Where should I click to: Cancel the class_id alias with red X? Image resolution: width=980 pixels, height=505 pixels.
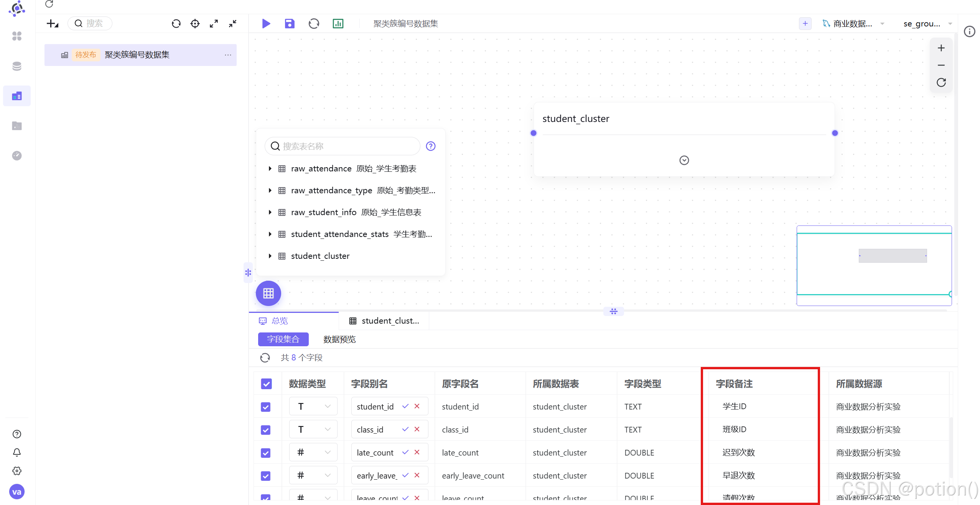point(417,429)
